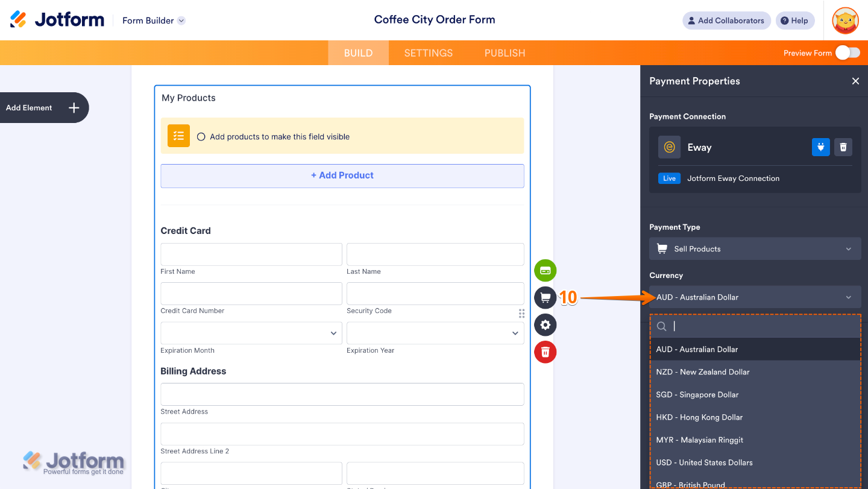Open the Form Builder dropdown
Screen dimensions: 868x489
(154, 21)
